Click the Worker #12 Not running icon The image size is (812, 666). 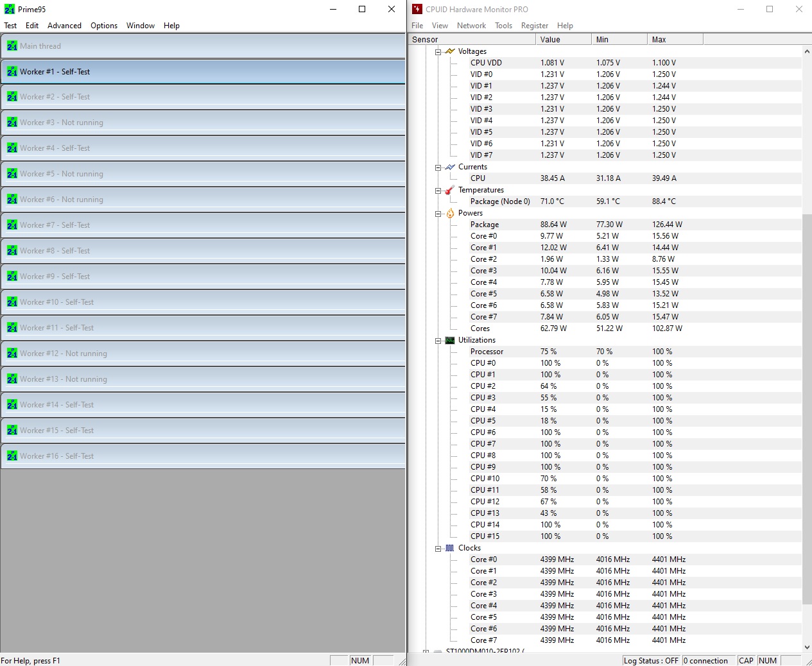12,353
